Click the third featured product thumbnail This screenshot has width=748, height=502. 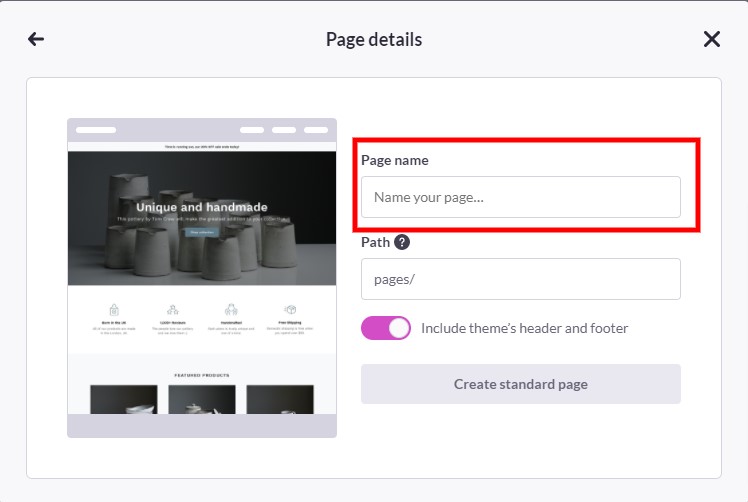(x=279, y=399)
